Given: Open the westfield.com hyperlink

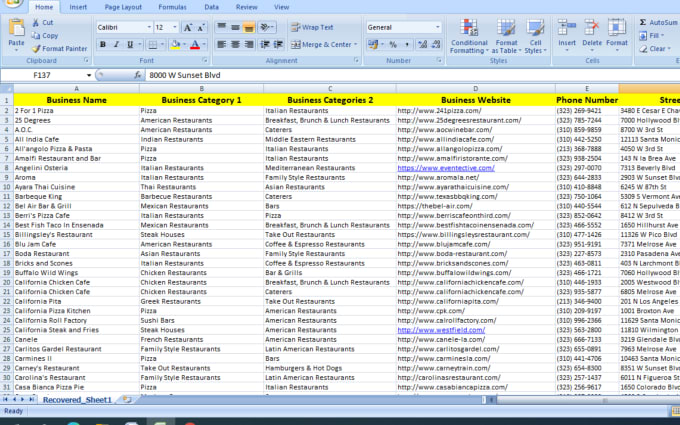Looking at the screenshot, I should point(441,330).
